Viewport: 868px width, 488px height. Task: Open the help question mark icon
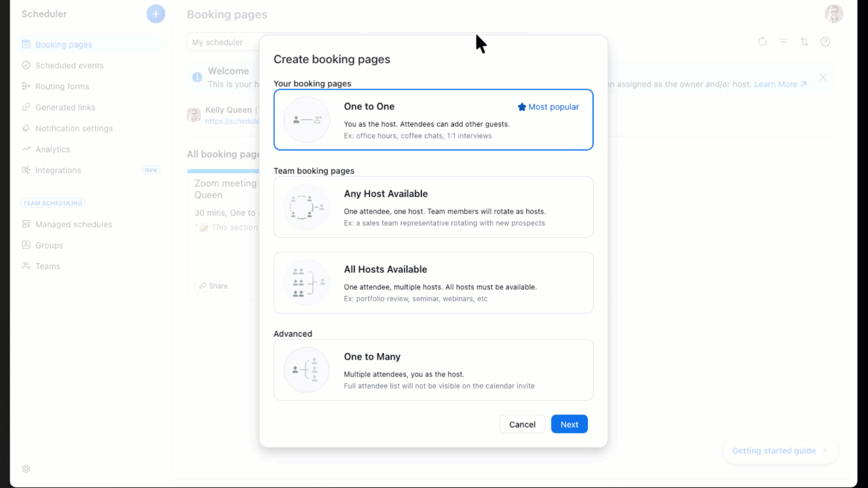825,42
